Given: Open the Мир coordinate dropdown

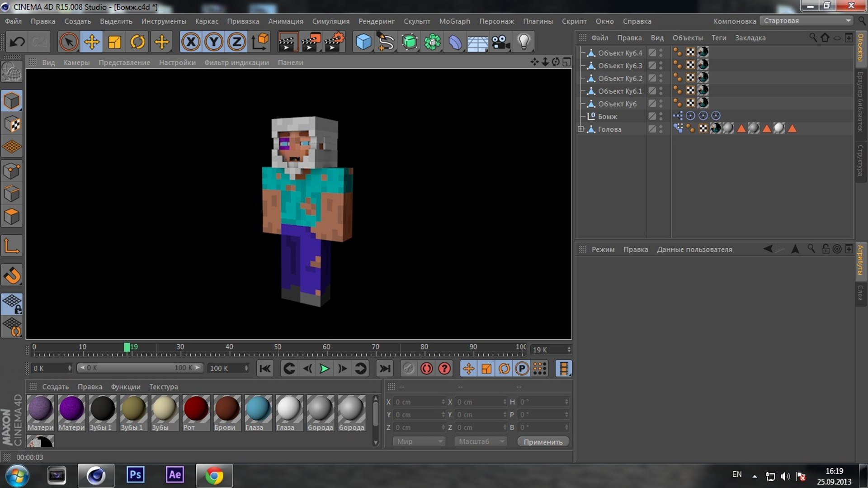Looking at the screenshot, I should point(419,441).
